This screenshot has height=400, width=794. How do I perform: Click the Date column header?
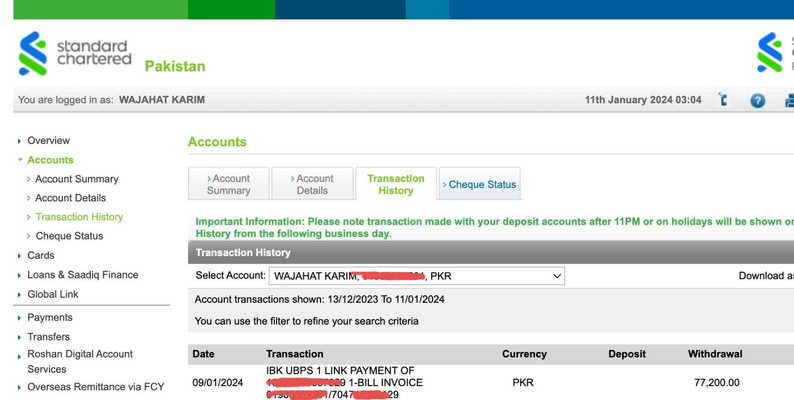(x=204, y=354)
